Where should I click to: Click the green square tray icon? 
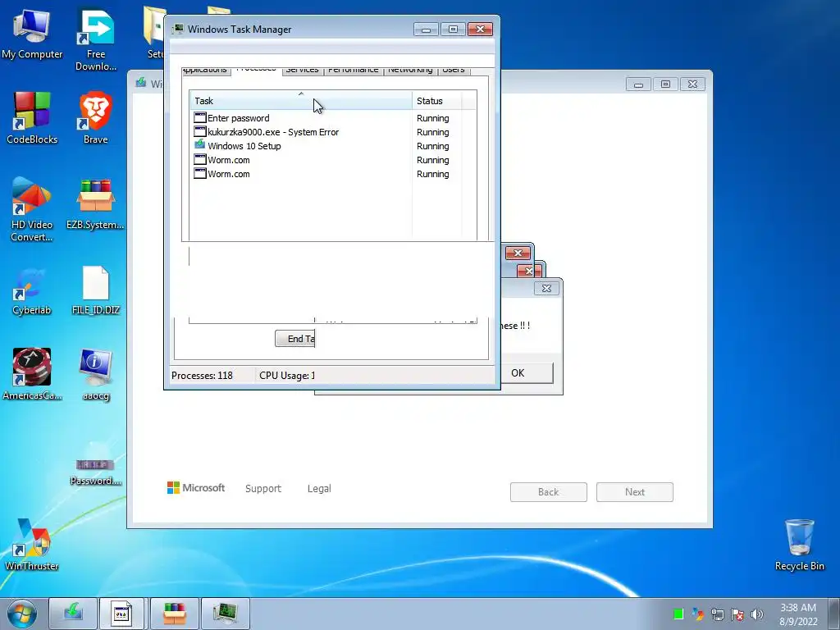pyautogui.click(x=678, y=614)
